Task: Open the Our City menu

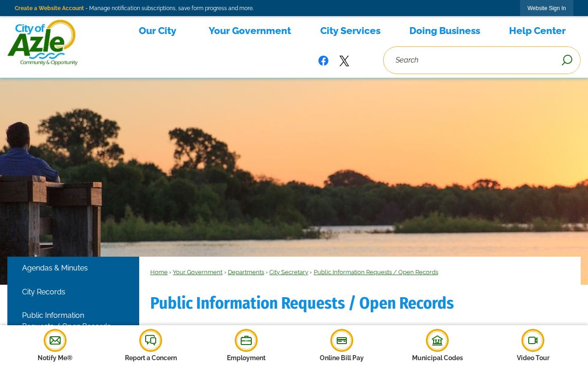Action: pyautogui.click(x=158, y=31)
